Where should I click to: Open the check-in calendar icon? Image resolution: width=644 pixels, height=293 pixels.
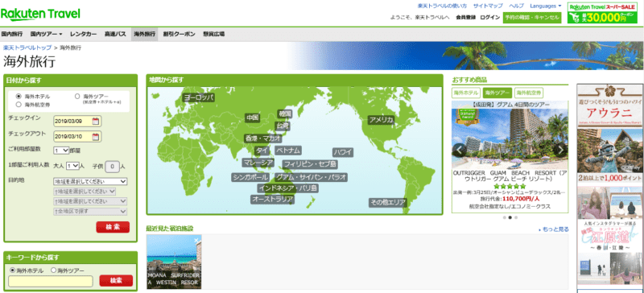pos(96,122)
